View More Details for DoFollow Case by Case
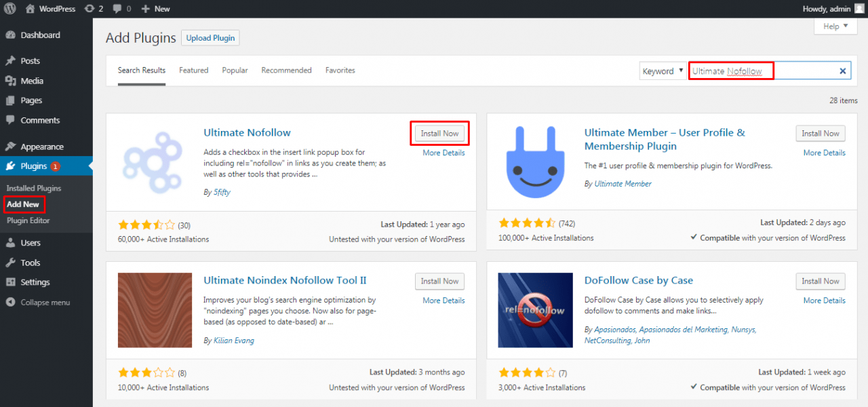 tap(825, 301)
